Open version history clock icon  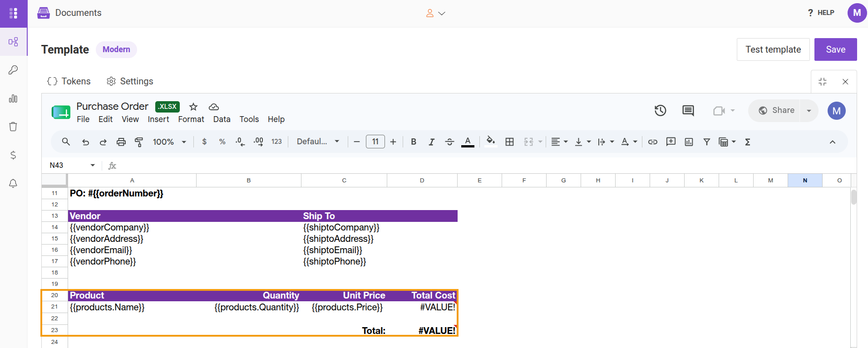tap(660, 110)
